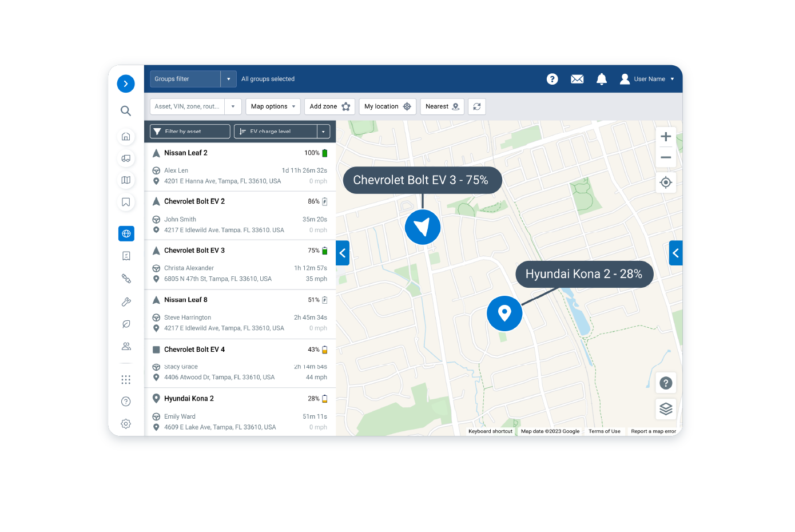Click the notification bell icon

pos(602,79)
